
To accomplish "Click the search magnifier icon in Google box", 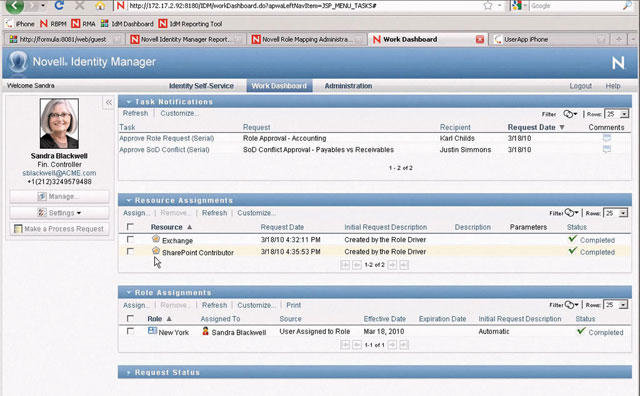I will (x=627, y=5).
